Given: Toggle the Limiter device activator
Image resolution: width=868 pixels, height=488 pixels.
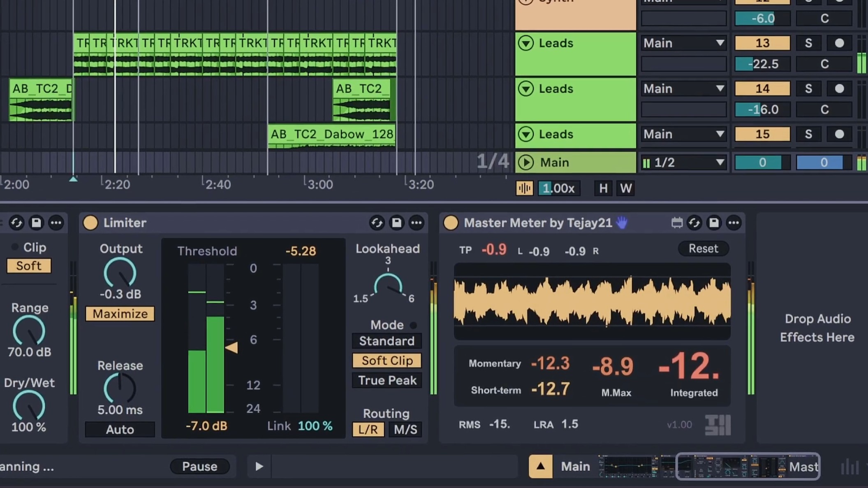Looking at the screenshot, I should [x=90, y=223].
